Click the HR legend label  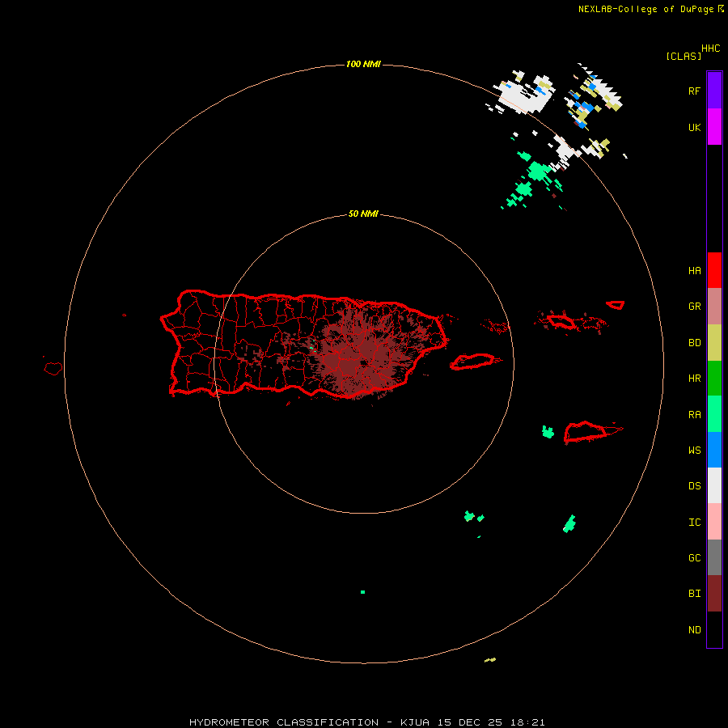pos(694,379)
